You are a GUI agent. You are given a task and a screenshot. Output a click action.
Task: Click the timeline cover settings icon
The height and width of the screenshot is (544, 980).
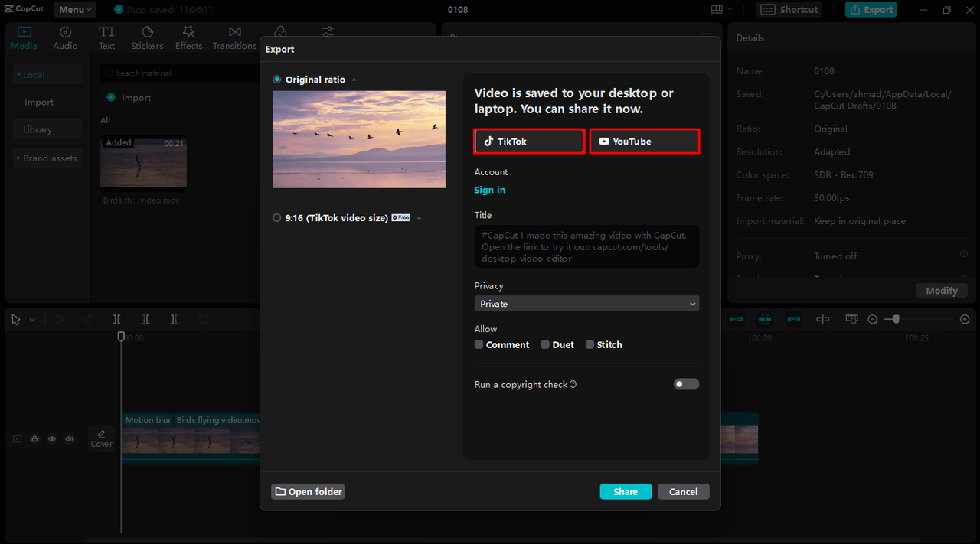[x=851, y=319]
